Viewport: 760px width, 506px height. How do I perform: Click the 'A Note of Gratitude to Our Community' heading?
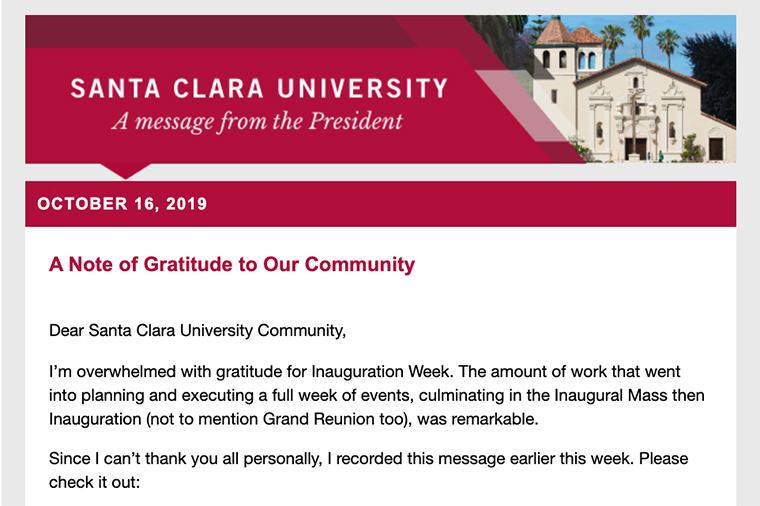(x=231, y=265)
